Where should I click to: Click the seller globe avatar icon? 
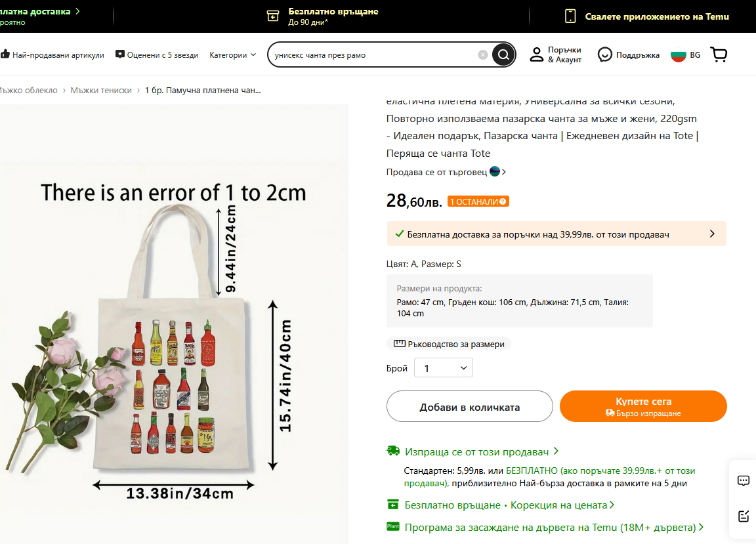(x=495, y=172)
